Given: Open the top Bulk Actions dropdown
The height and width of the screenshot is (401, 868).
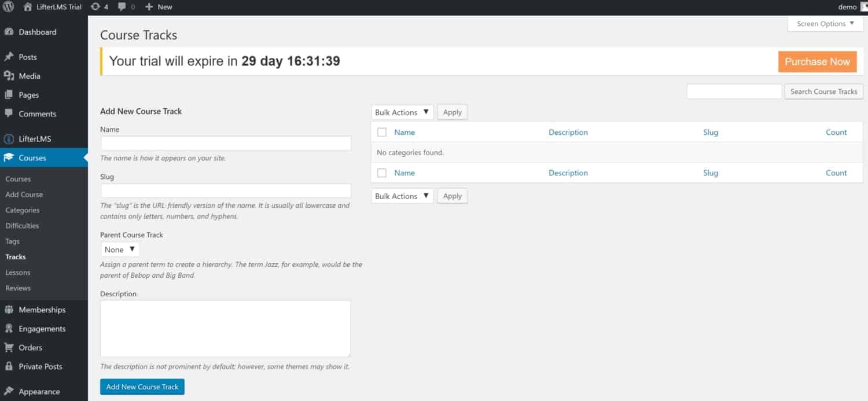Looking at the screenshot, I should (402, 112).
